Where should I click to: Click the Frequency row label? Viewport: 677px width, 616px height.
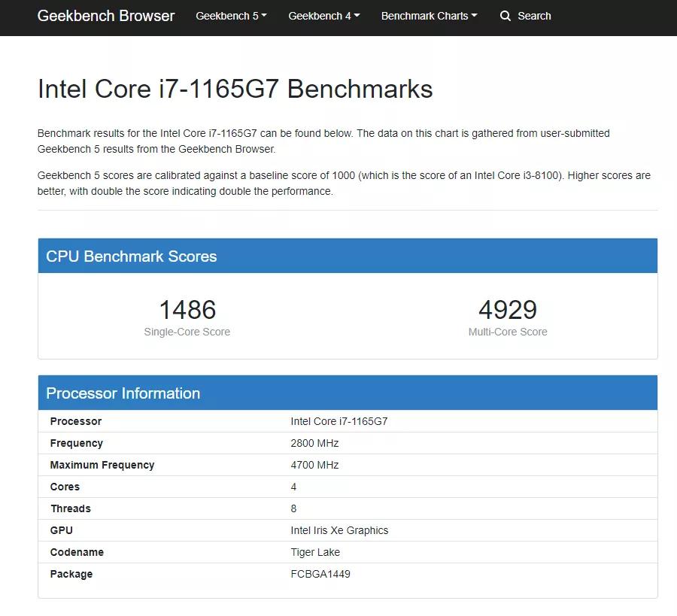(x=77, y=443)
